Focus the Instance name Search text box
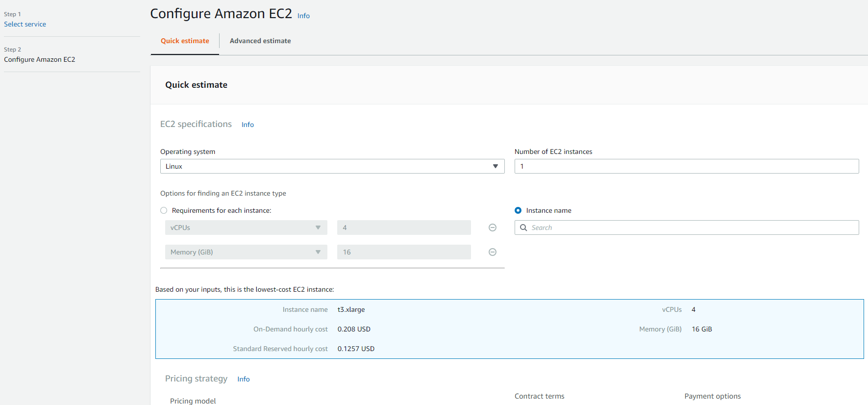The image size is (868, 405). pyautogui.click(x=691, y=228)
